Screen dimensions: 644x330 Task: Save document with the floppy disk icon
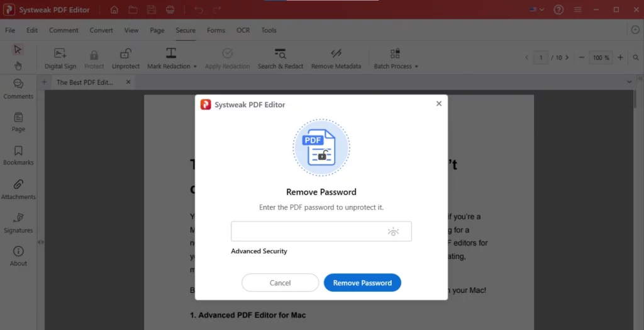(152, 10)
